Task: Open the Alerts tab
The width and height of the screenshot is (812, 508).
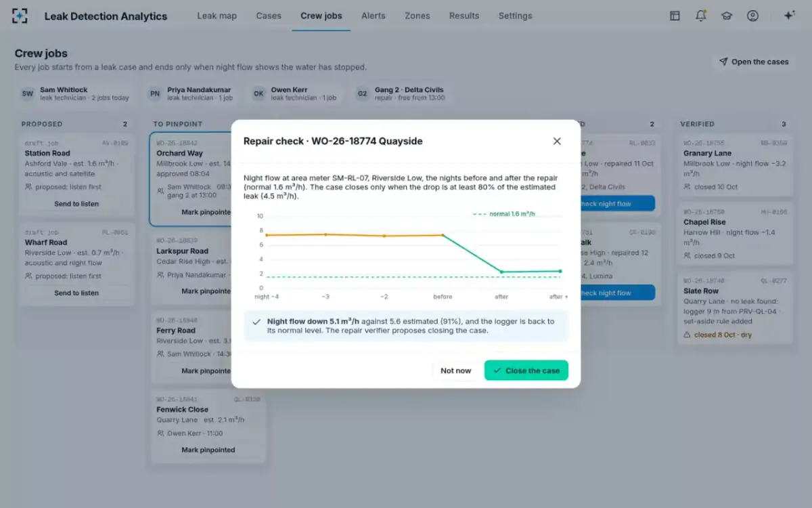Action: tap(374, 16)
